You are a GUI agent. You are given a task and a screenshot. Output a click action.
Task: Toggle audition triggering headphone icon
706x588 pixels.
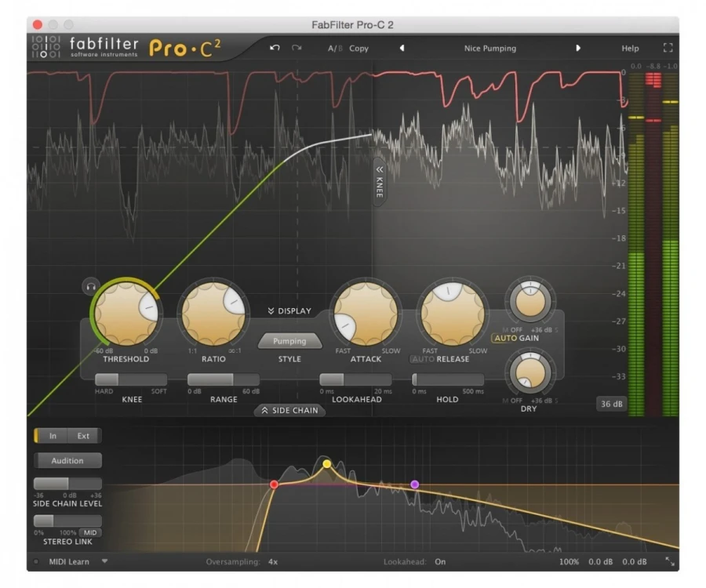[91, 287]
